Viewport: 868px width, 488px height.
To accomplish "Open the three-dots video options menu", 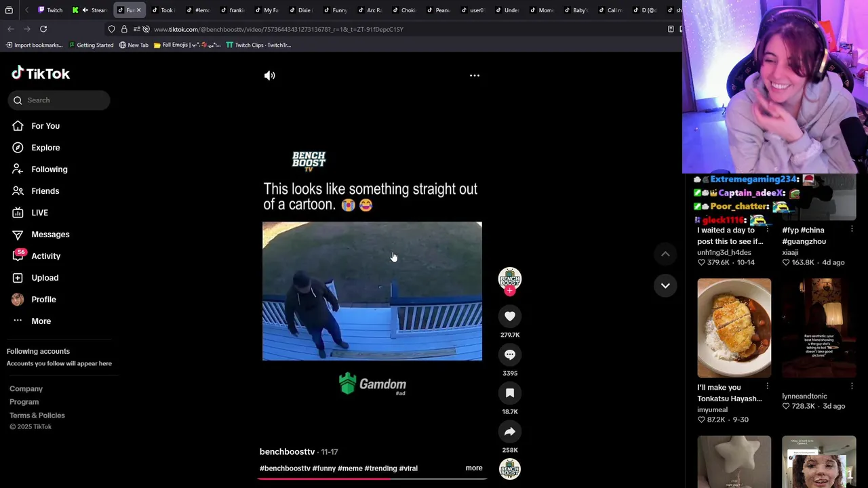I will [x=475, y=75].
